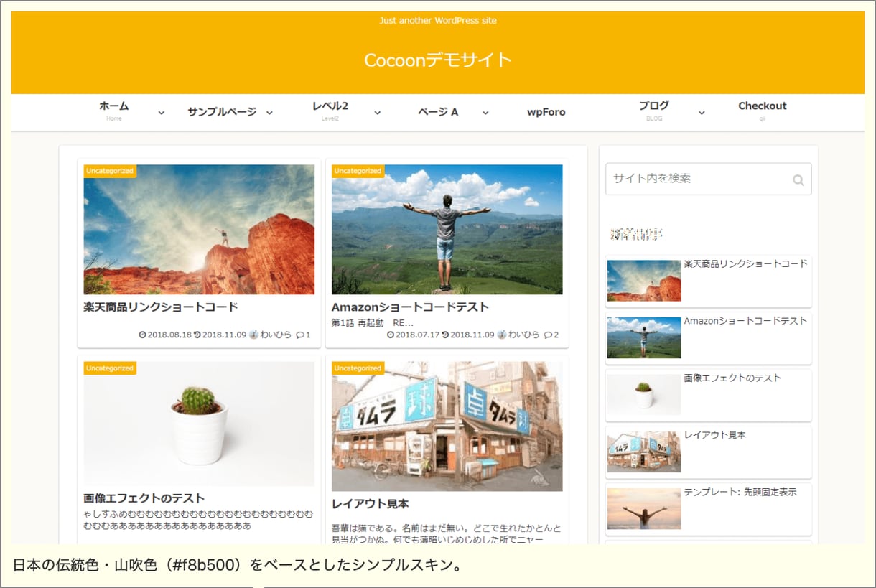Open the Checkout menu item
876x588 pixels.
click(x=763, y=106)
